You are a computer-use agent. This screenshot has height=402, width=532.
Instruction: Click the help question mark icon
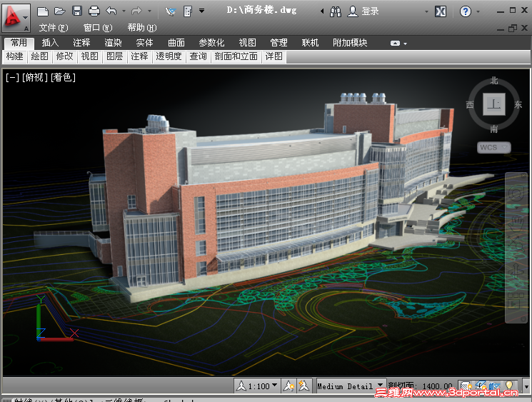click(466, 11)
